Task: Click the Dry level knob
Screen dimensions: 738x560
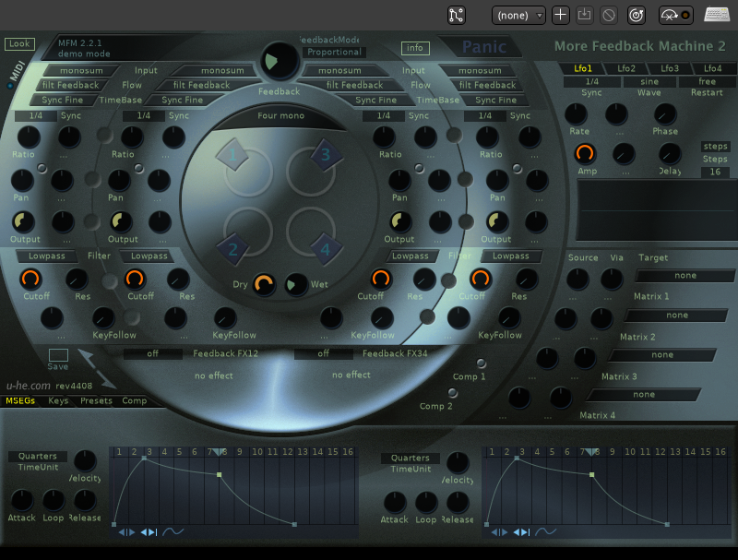Action: (265, 285)
